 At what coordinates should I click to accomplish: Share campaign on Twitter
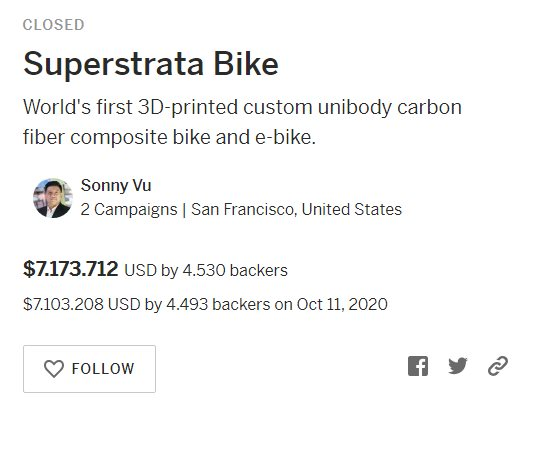458,366
